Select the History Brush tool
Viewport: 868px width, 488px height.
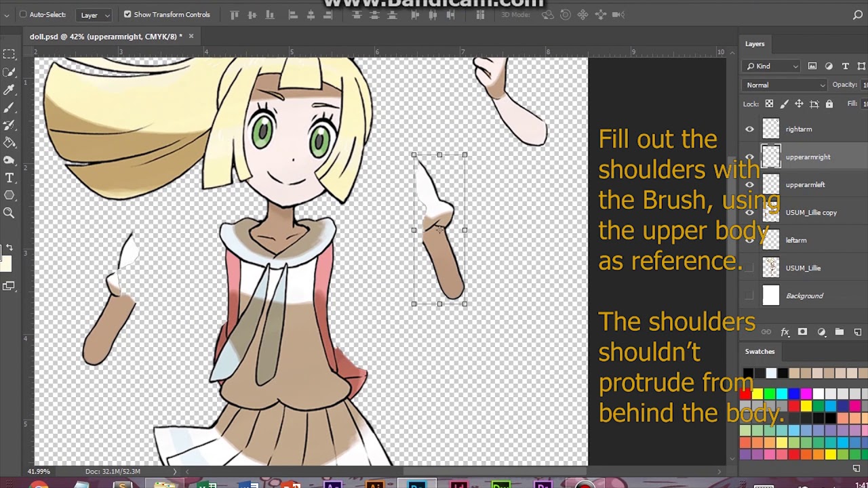point(9,125)
